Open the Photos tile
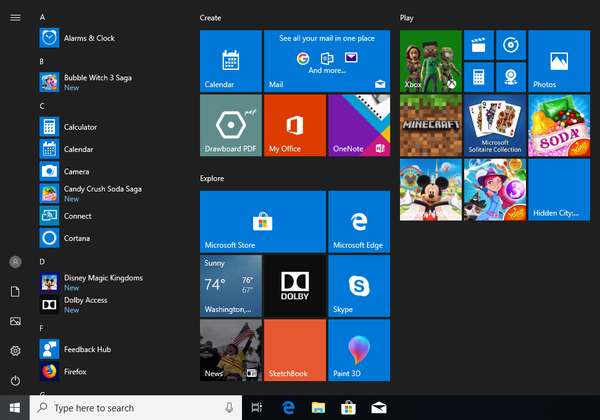600x420 pixels. 559,61
